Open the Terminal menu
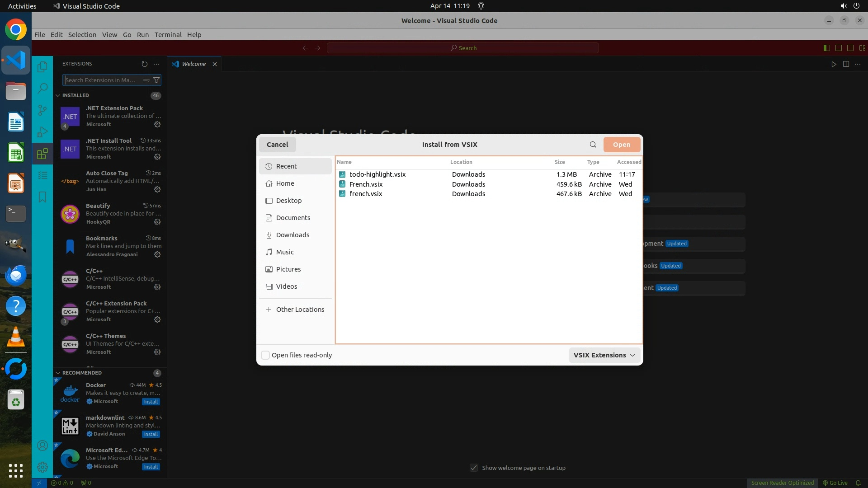 pos(168,35)
